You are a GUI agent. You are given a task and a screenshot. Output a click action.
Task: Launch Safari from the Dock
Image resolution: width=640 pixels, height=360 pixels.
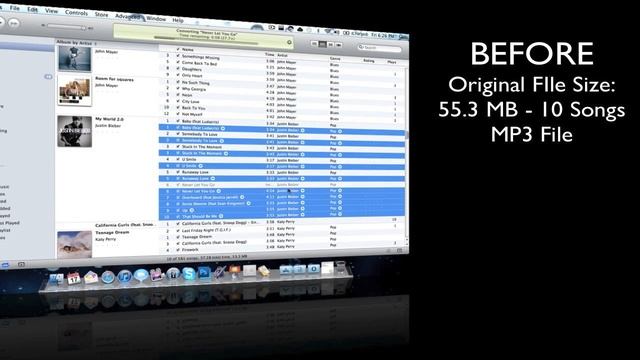108,277
